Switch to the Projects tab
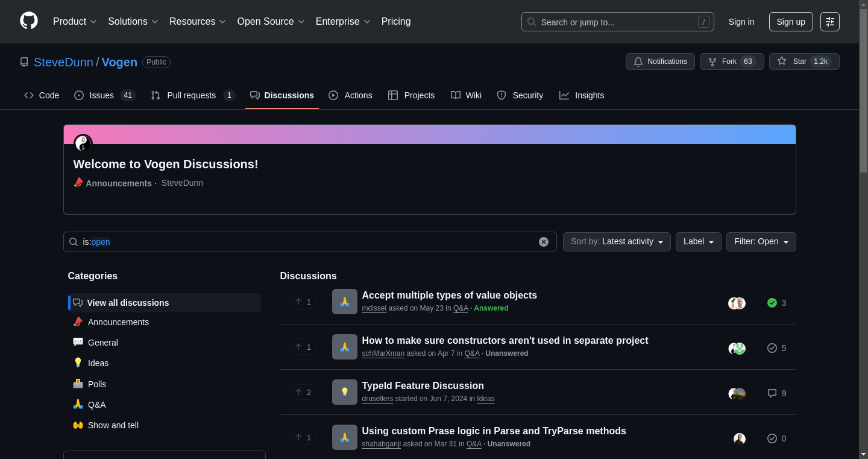This screenshot has height=459, width=868. point(411,95)
